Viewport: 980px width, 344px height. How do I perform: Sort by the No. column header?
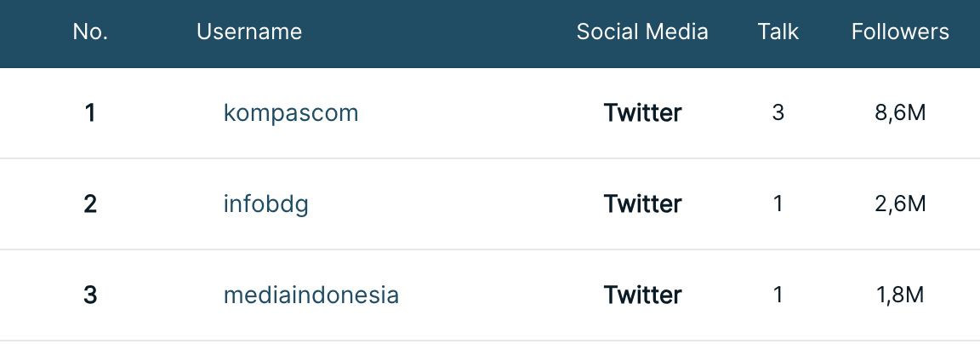point(90,32)
